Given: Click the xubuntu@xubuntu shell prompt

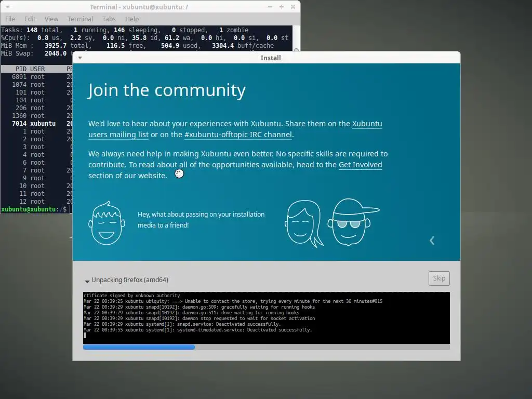Looking at the screenshot, I should pos(34,209).
